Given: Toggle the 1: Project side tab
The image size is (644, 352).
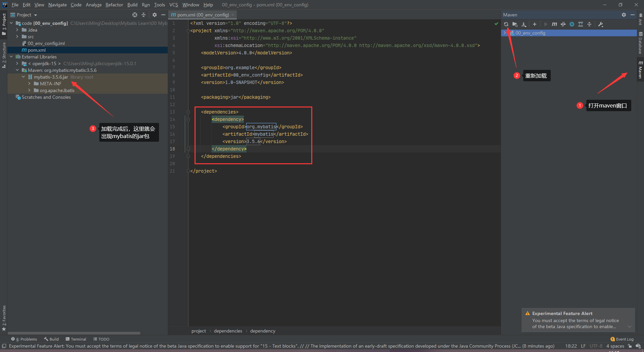Looking at the screenshot, I should [x=4, y=24].
